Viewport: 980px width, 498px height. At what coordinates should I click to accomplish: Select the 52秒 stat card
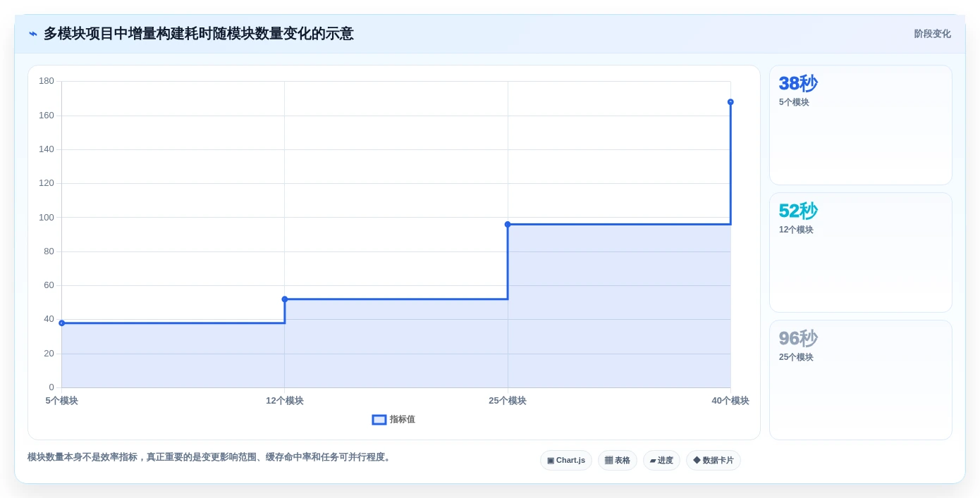tap(860, 253)
